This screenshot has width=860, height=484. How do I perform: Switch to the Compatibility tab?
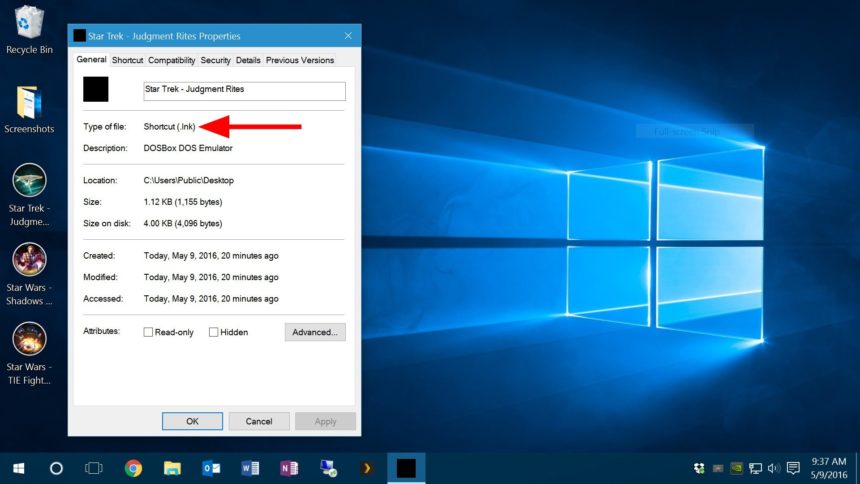(x=172, y=60)
